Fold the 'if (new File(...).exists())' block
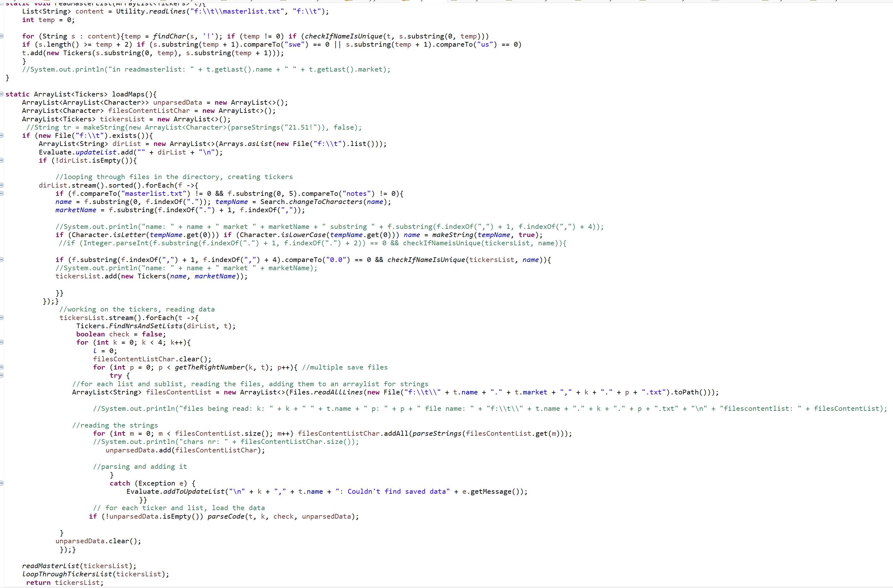 click(2, 136)
